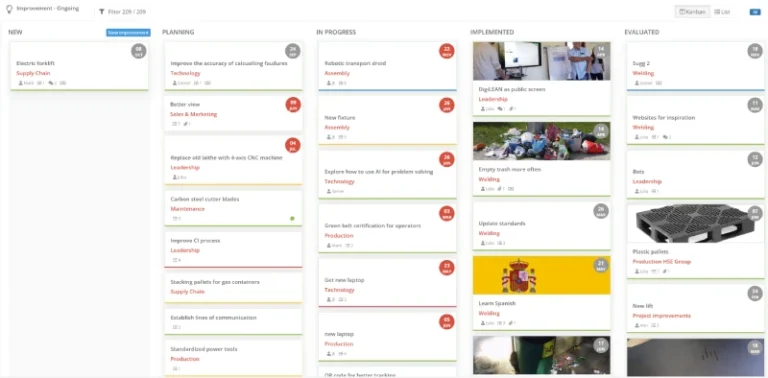Screen dimensions: 768x378
Task: Click the Spanish flag thumbnail
Action: [541, 275]
